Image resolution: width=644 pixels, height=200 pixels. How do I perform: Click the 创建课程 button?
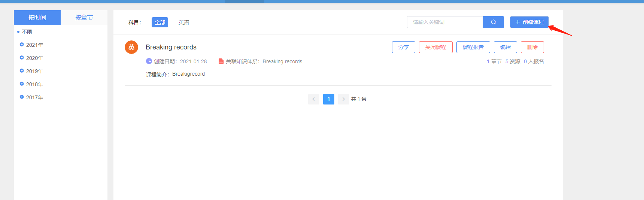click(529, 22)
